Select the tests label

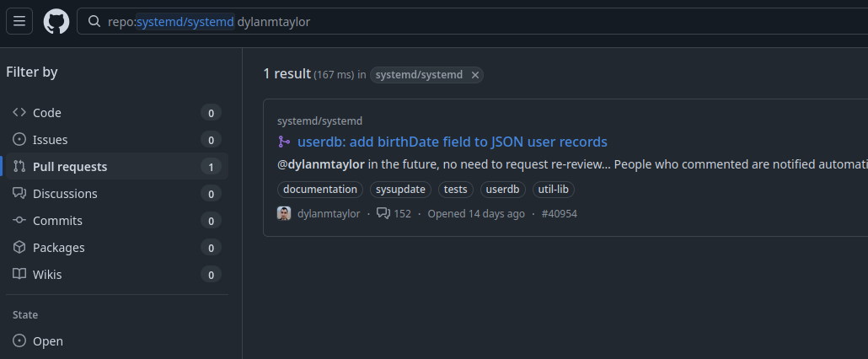tap(456, 190)
